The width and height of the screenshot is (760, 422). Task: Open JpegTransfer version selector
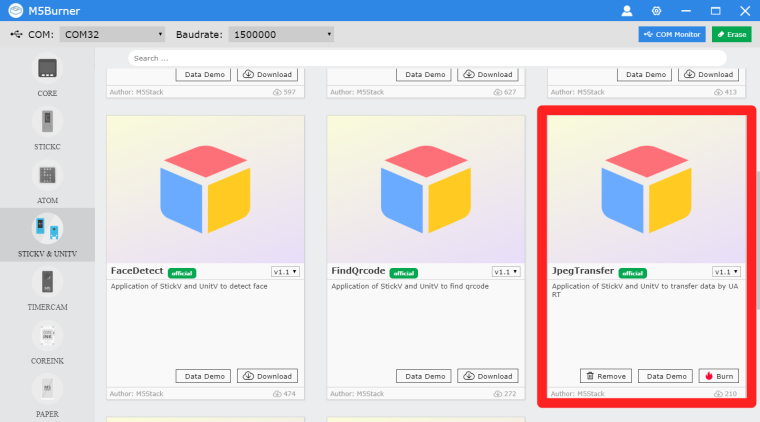click(x=726, y=272)
